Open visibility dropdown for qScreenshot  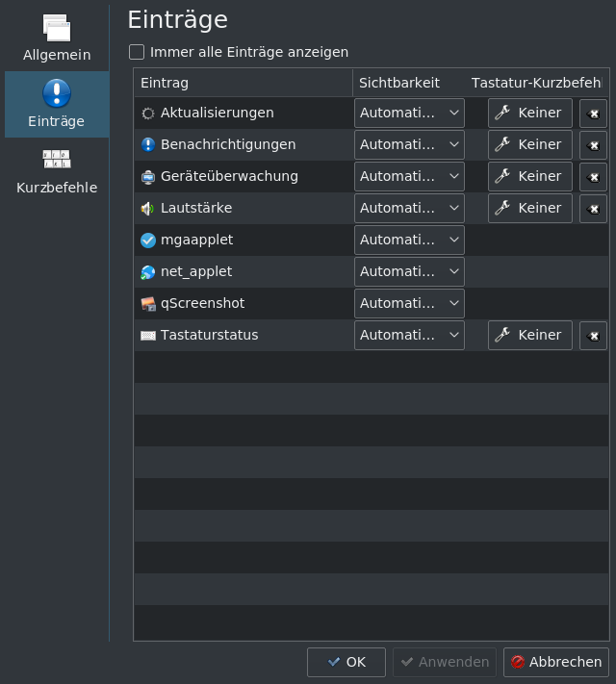[x=409, y=303]
